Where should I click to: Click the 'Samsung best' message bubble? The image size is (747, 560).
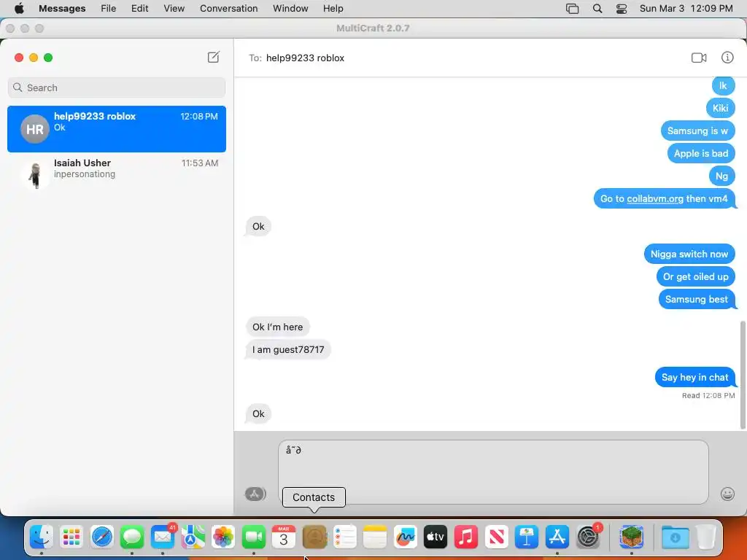[697, 299]
